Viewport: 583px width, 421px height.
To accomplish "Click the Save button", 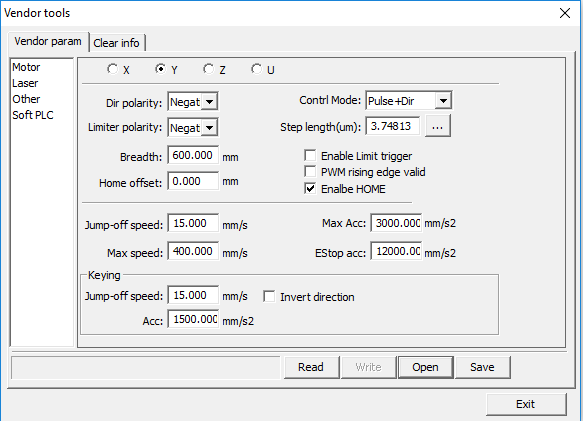I will (482, 367).
